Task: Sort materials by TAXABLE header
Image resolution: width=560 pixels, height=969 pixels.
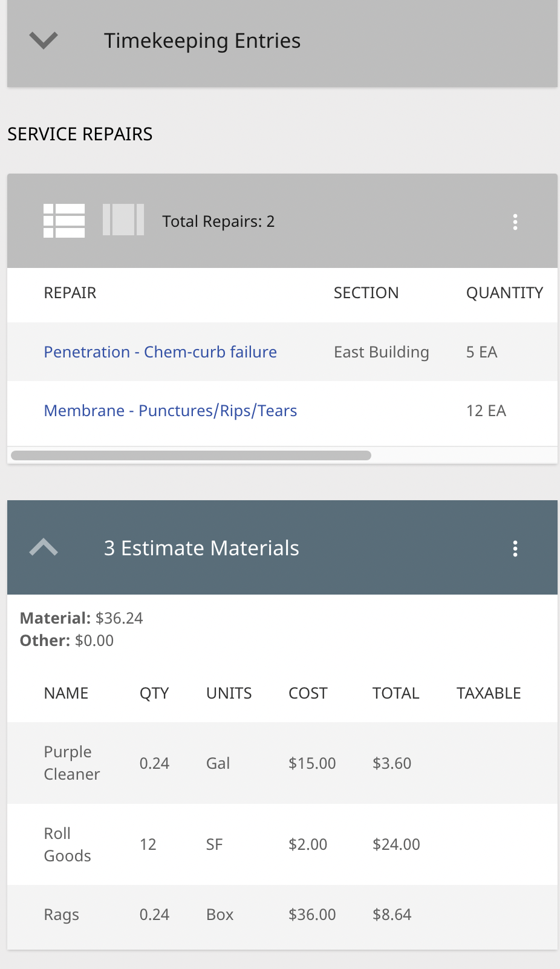Action: click(489, 693)
